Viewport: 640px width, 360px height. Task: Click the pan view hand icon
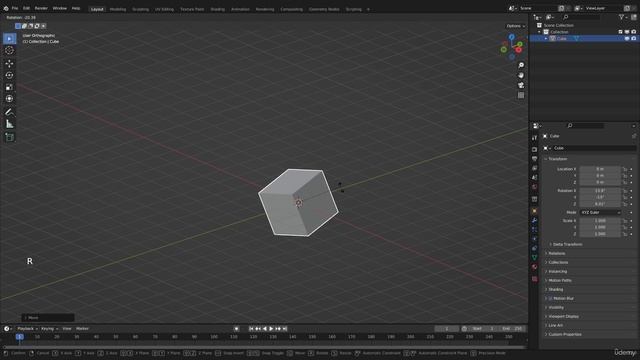coord(521,76)
